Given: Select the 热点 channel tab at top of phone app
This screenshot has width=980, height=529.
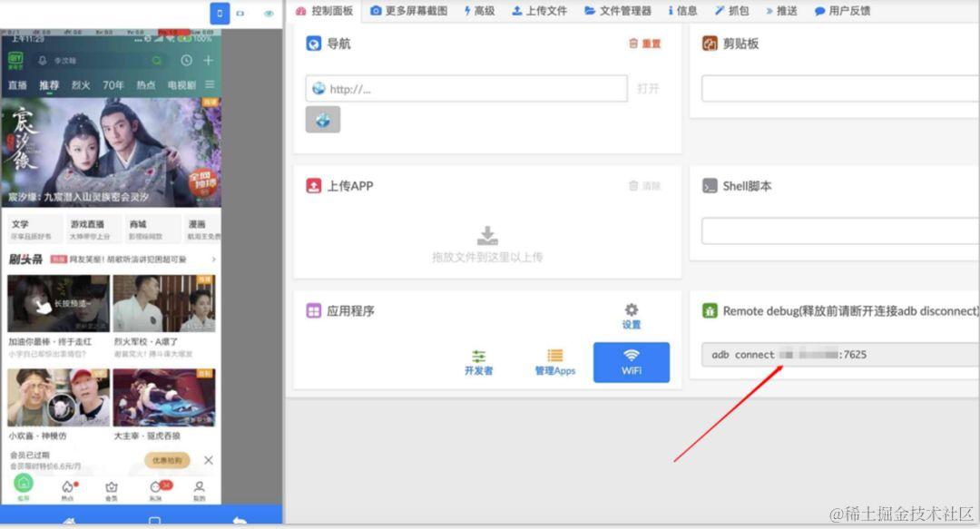Looking at the screenshot, I should pyautogui.click(x=145, y=84).
